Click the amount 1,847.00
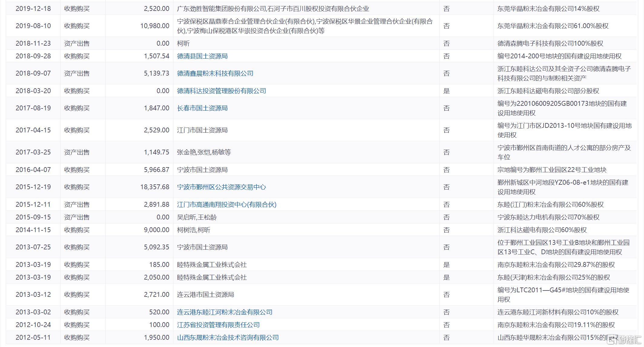This screenshot has height=347, width=644. click(156, 108)
